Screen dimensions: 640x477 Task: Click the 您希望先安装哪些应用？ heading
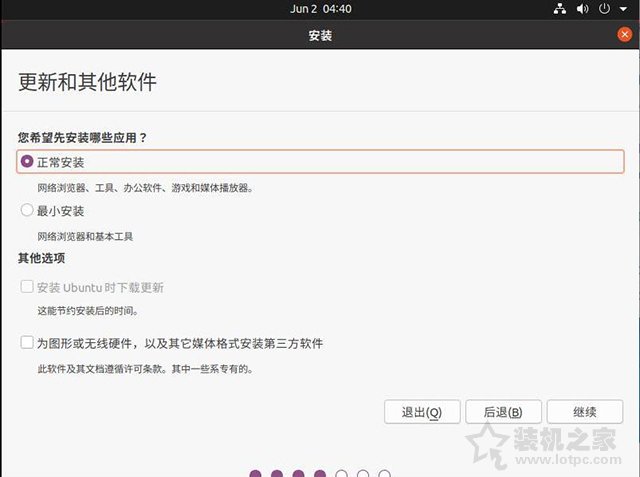click(x=82, y=138)
